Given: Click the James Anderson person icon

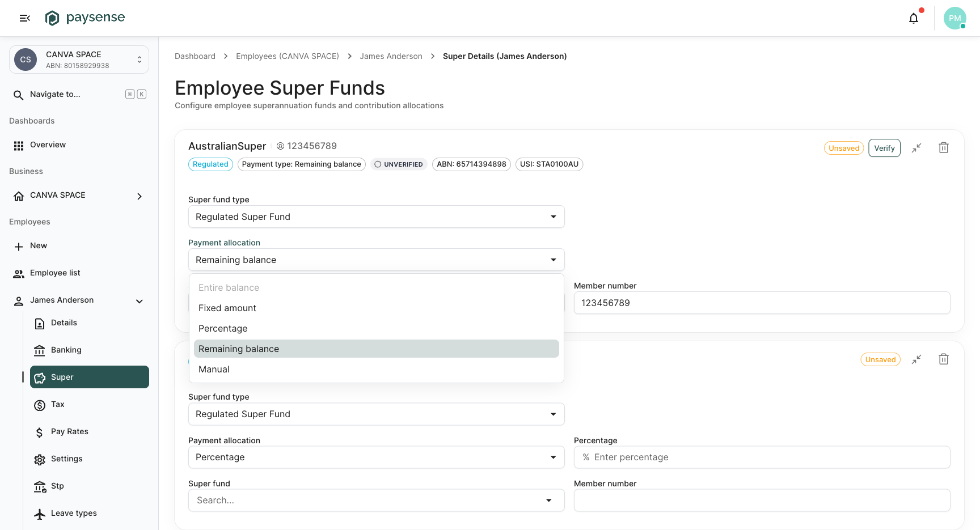Looking at the screenshot, I should pos(19,301).
